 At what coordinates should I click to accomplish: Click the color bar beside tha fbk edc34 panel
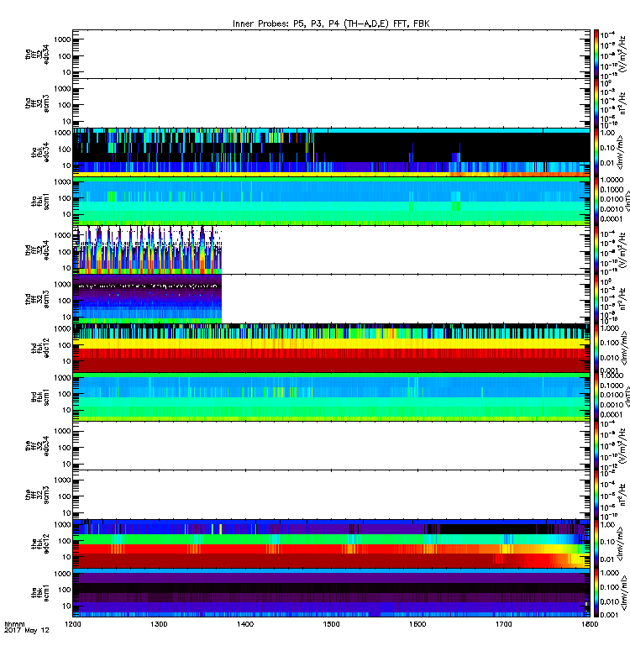point(596,152)
